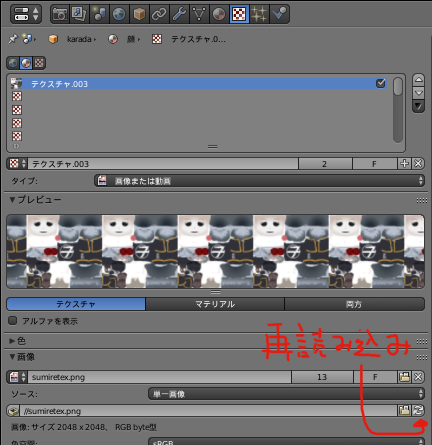
Task: Open the ソース dropdown showing 単一画像
Action: click(286, 394)
